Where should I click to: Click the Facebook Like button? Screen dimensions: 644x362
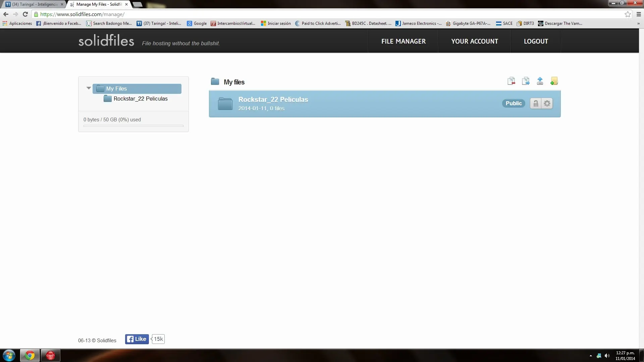(x=137, y=339)
